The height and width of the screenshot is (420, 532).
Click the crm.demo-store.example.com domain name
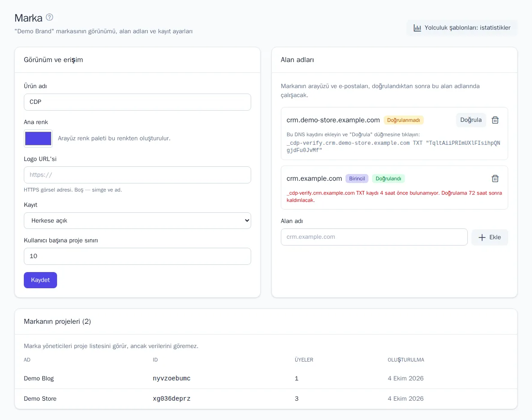333,120
